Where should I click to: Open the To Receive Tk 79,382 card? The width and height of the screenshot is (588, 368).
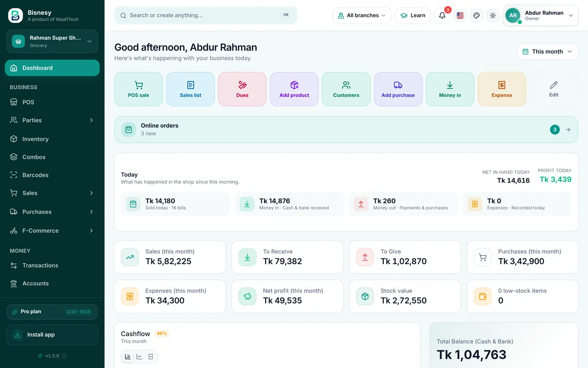287,257
